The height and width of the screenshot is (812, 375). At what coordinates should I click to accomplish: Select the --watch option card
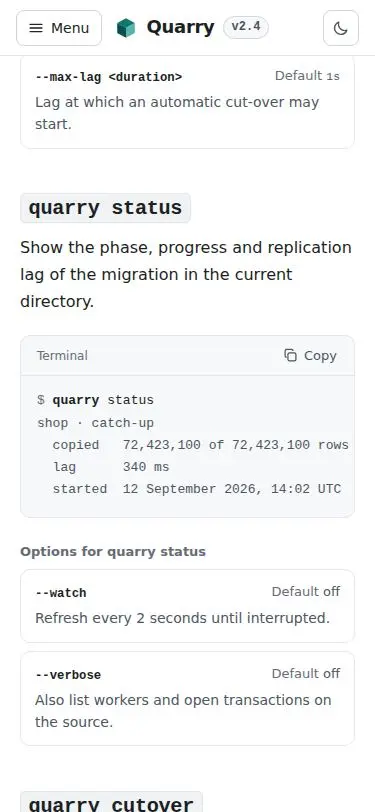[x=188, y=606]
